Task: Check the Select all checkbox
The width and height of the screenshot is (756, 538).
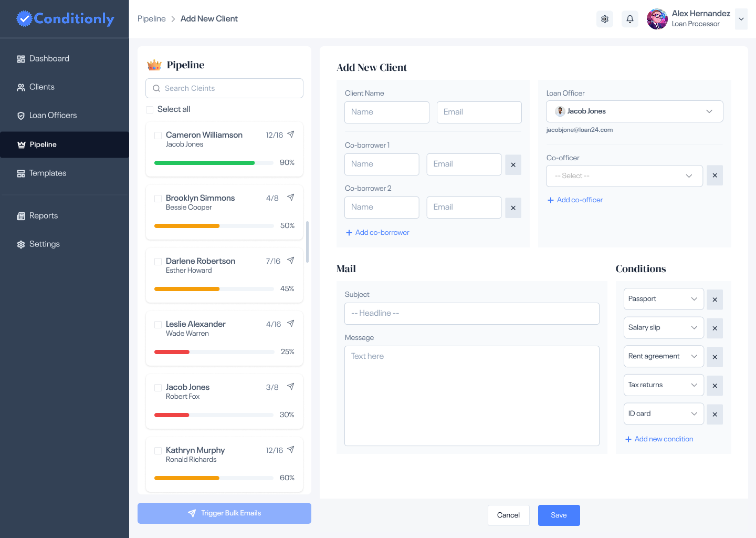Action: (150, 109)
